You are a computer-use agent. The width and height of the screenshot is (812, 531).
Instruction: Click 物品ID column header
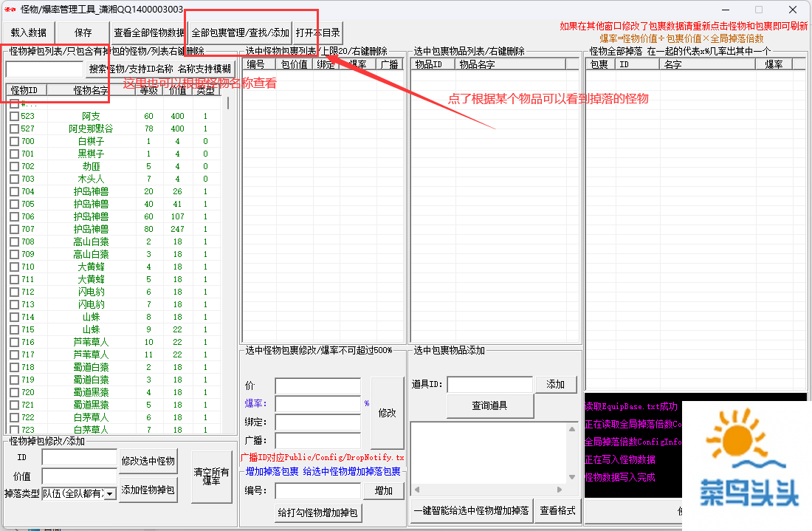pos(433,64)
